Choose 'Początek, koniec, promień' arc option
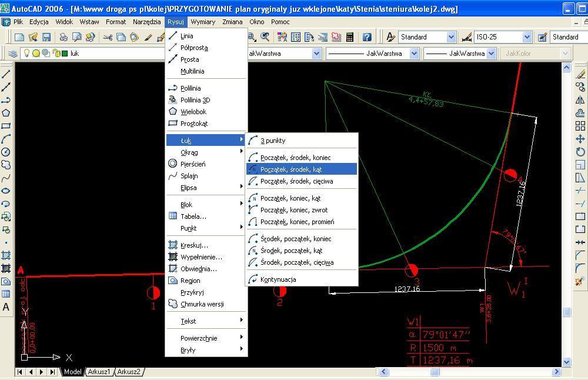The width and height of the screenshot is (588, 380). [x=302, y=222]
